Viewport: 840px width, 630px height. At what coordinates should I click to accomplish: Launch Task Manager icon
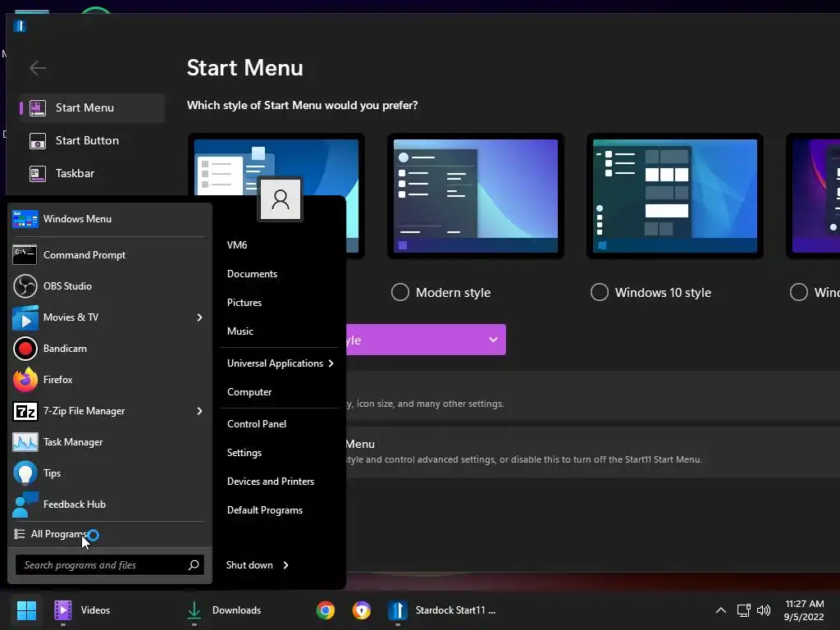pos(25,442)
